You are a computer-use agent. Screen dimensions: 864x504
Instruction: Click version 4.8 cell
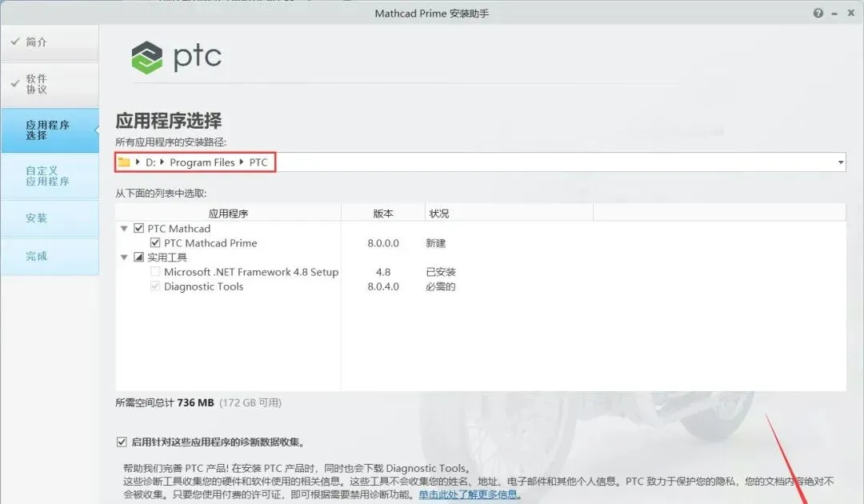pos(383,272)
